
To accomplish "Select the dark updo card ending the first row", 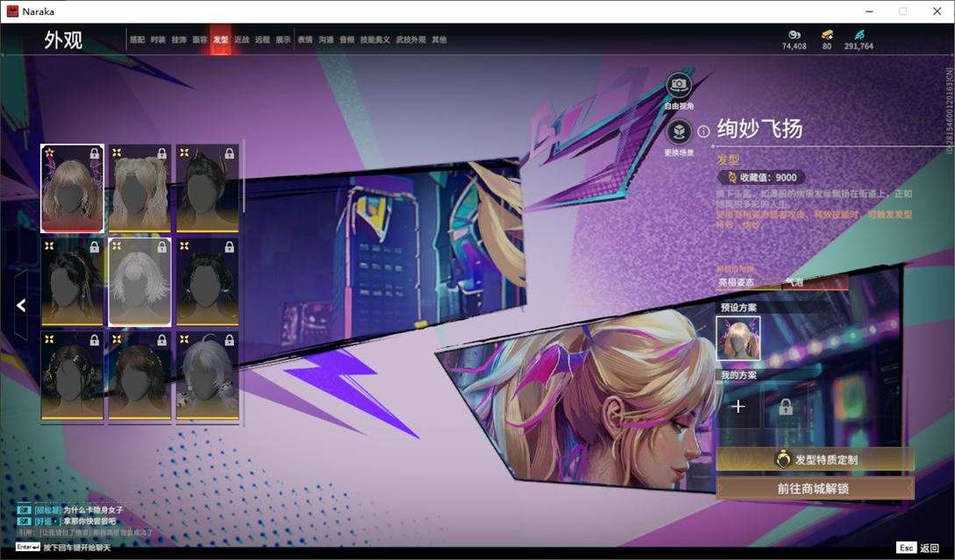I will tap(207, 188).
